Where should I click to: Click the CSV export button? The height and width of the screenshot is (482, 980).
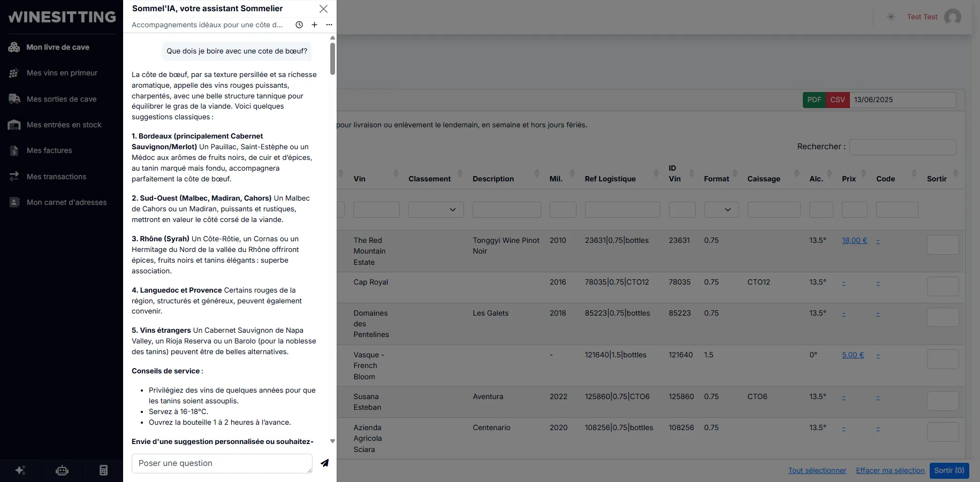pos(838,100)
